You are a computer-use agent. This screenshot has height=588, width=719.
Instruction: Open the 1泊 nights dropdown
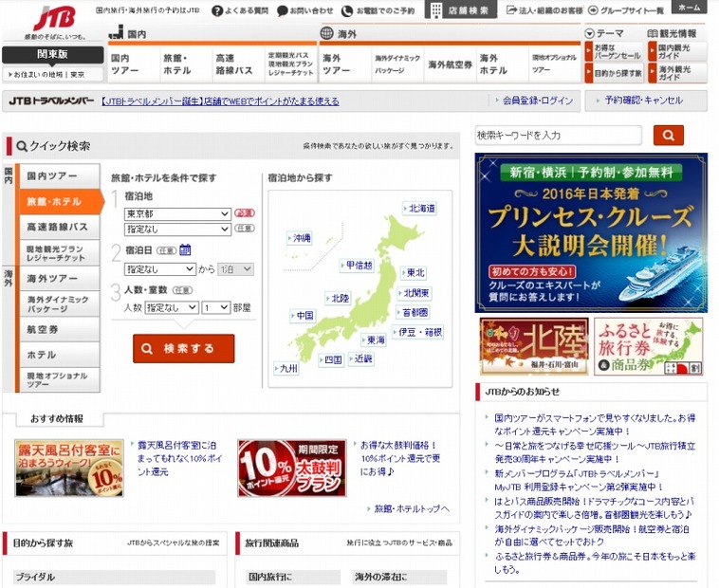tap(235, 269)
